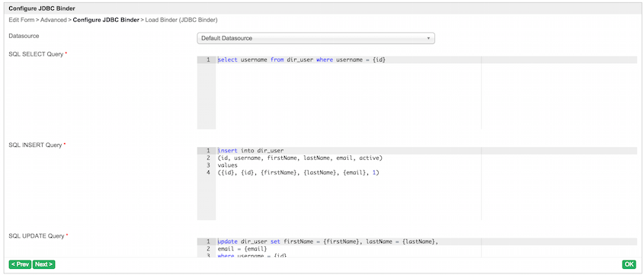Click line number 2 in INSERT editor gutter
Screen dimensions: 644x275
(208, 158)
